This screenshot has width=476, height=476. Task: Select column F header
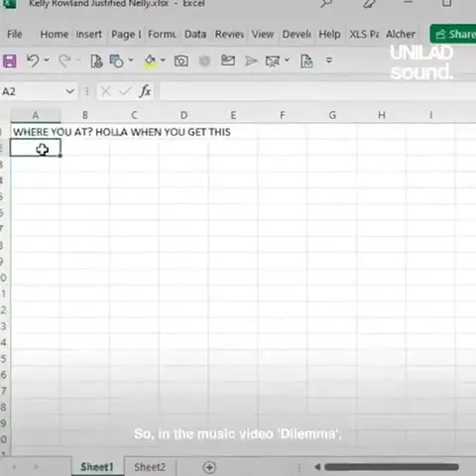point(282,115)
